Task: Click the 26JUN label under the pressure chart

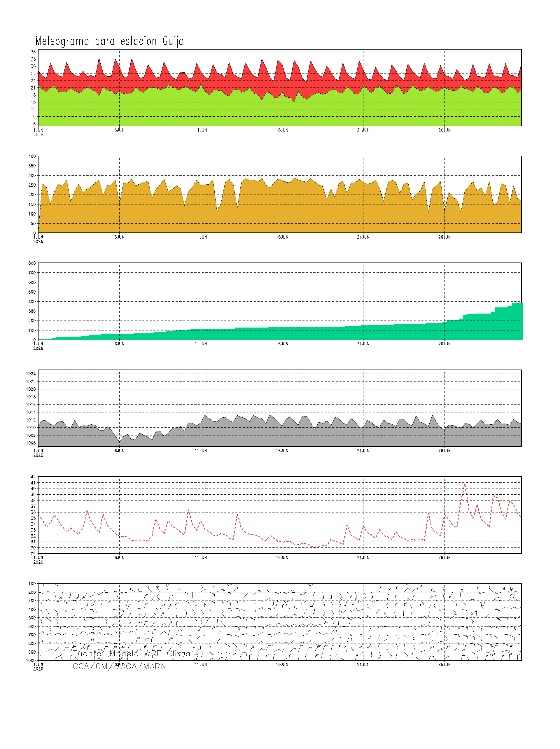Action: 444,451
